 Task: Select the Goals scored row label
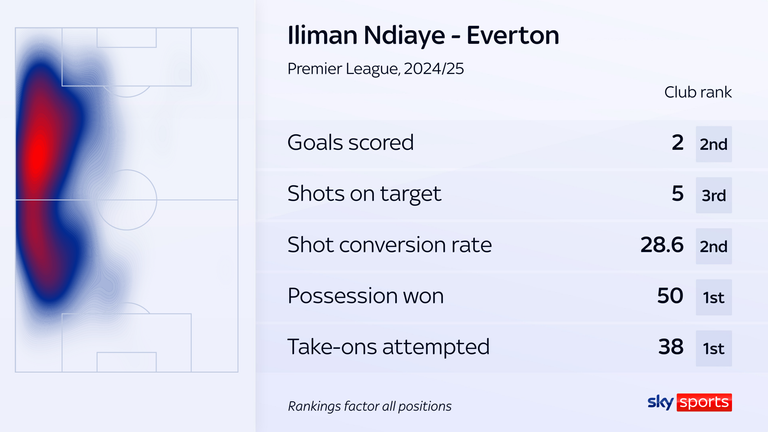(350, 143)
